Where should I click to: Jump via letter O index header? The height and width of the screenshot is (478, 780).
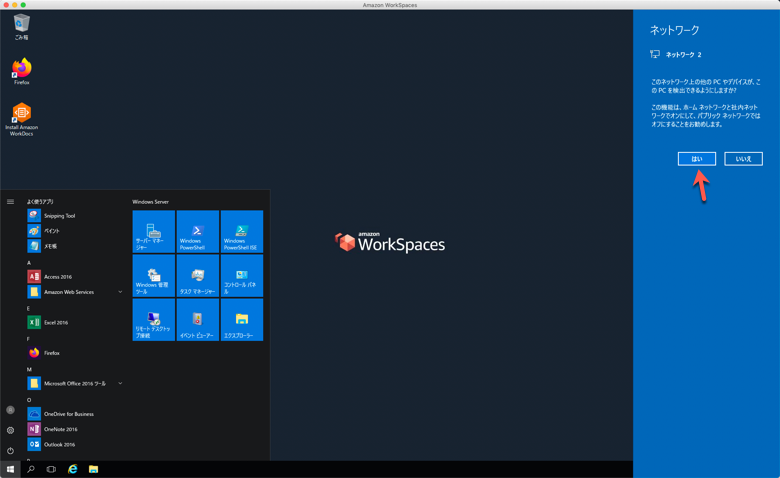coord(29,400)
